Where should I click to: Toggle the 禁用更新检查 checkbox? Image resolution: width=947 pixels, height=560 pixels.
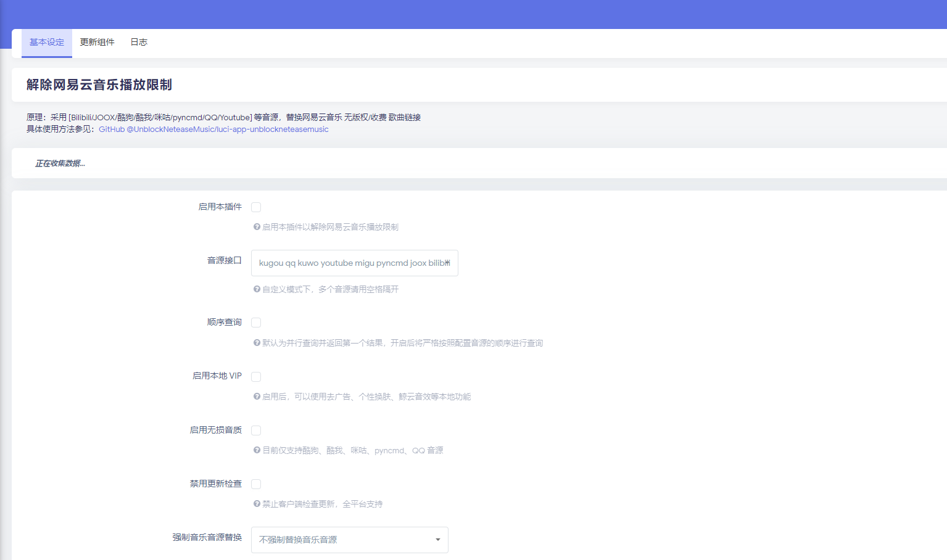click(x=256, y=484)
